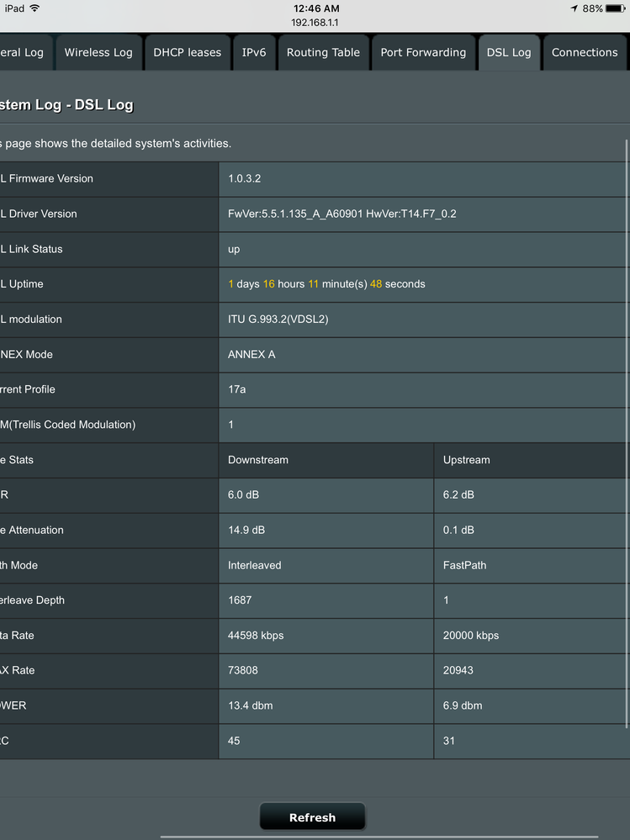The image size is (630, 840).
Task: Click the vertical scrollbar on right edge
Action: click(x=627, y=434)
